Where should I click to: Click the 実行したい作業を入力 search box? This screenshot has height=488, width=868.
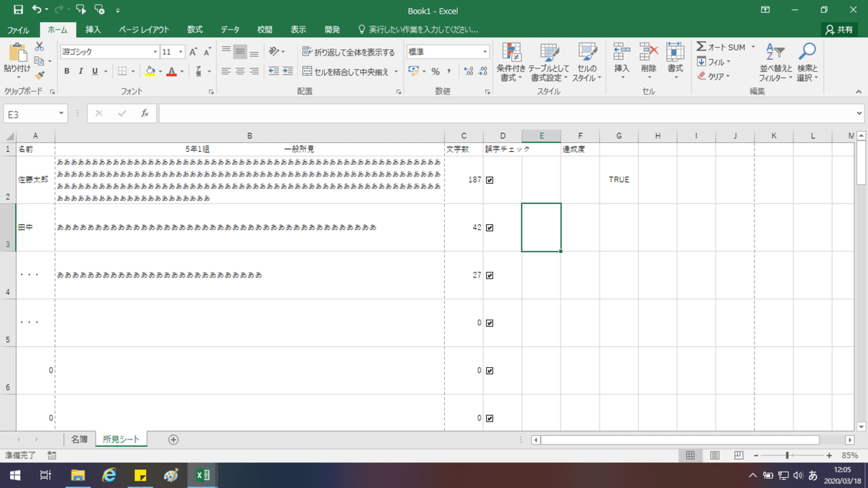coord(419,30)
